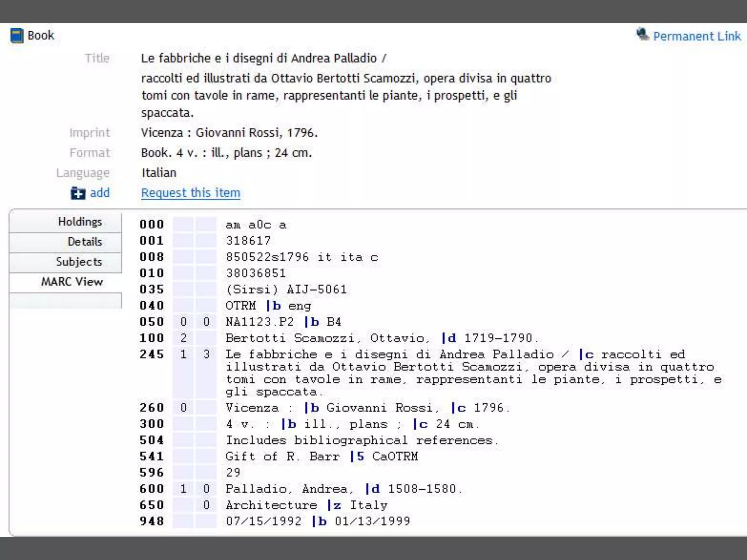Click the empty tab below MARC View
The width and height of the screenshot is (747, 560).
[x=66, y=301]
